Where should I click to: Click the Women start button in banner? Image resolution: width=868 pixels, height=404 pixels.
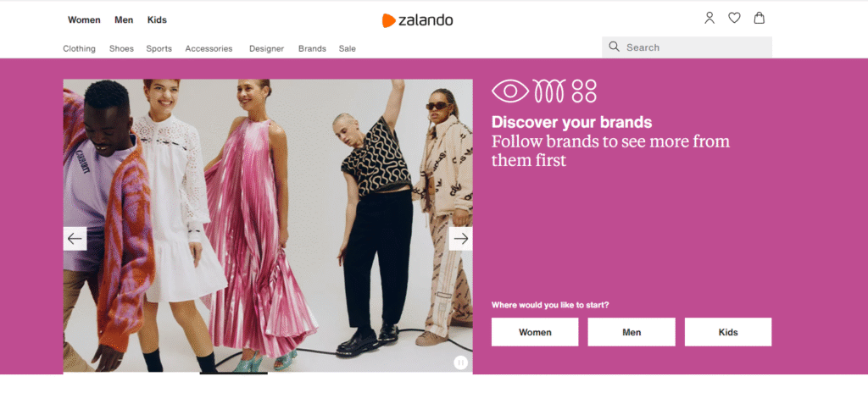pos(535,332)
